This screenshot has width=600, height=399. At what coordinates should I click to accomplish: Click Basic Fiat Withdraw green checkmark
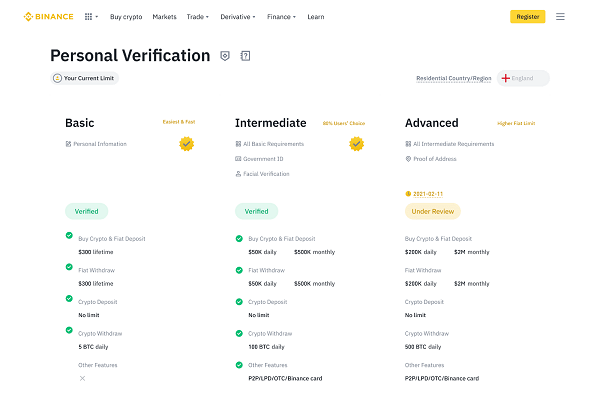point(69,267)
